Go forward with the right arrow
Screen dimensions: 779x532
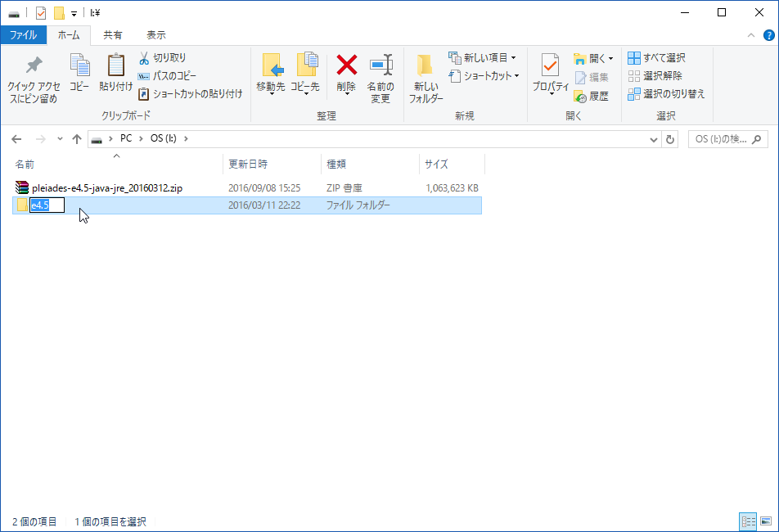coord(41,139)
